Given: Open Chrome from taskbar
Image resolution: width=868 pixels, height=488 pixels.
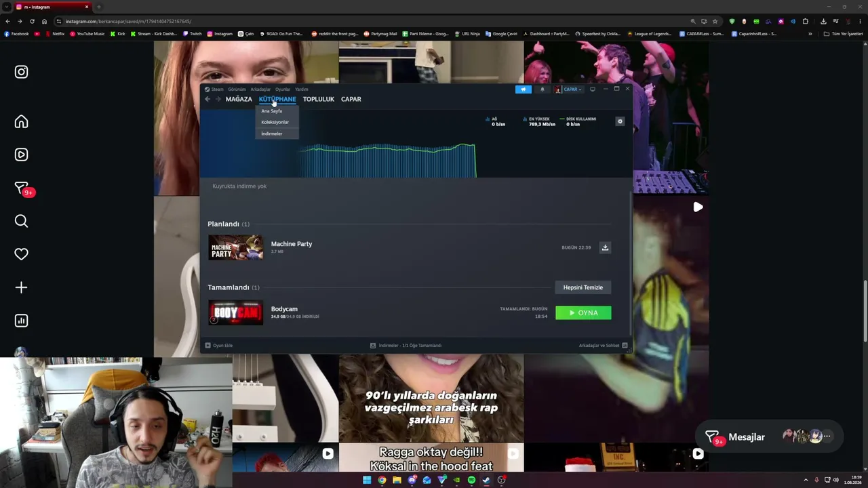Looking at the screenshot, I should click(x=382, y=480).
